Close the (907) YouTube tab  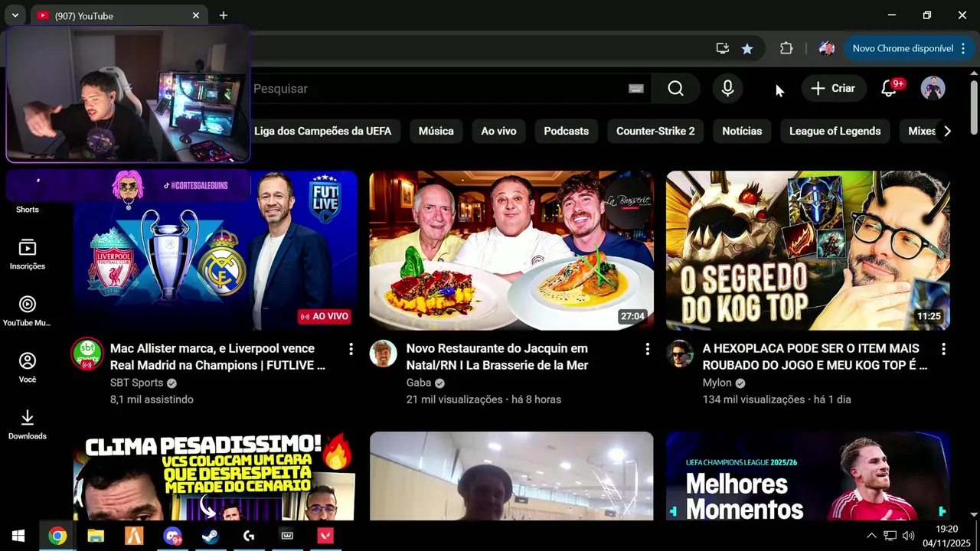pyautogui.click(x=196, y=15)
